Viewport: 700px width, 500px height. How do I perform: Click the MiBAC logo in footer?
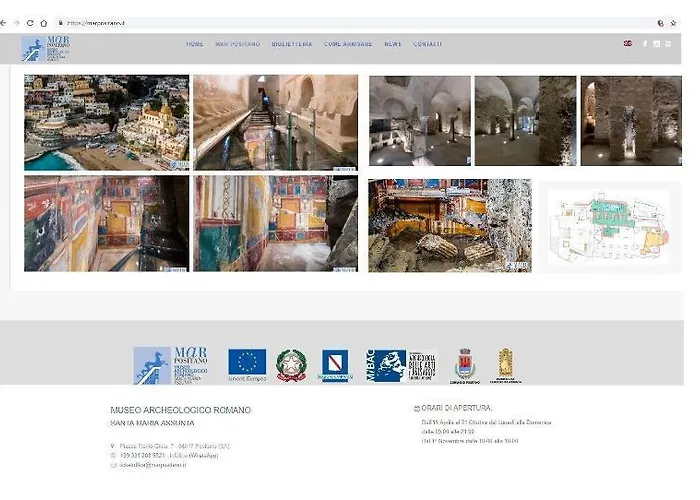tap(386, 365)
